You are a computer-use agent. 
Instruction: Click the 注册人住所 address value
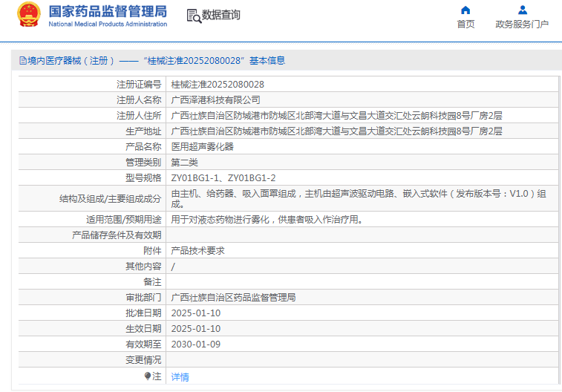point(336,116)
